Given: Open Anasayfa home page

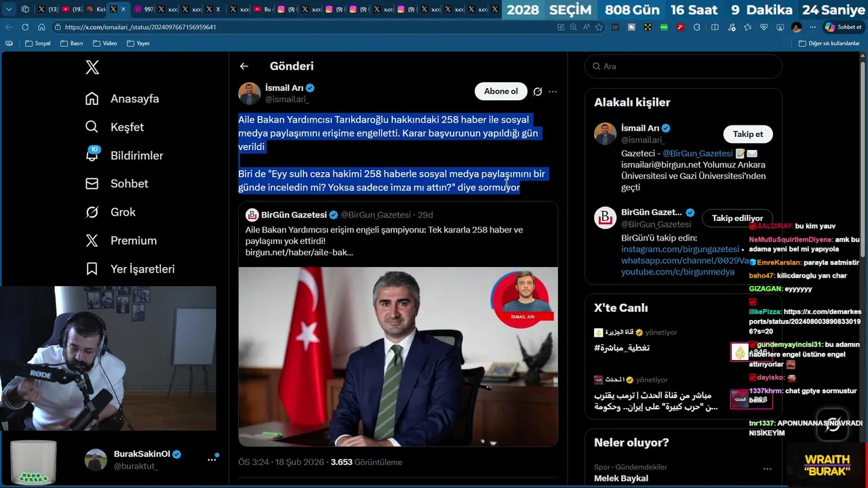Looking at the screenshot, I should tap(122, 98).
